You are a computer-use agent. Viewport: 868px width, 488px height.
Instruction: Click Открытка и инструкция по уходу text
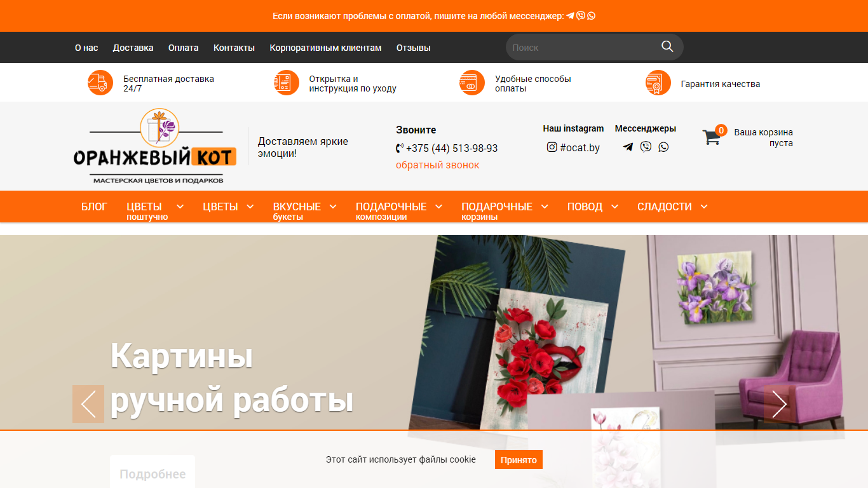[x=353, y=84]
